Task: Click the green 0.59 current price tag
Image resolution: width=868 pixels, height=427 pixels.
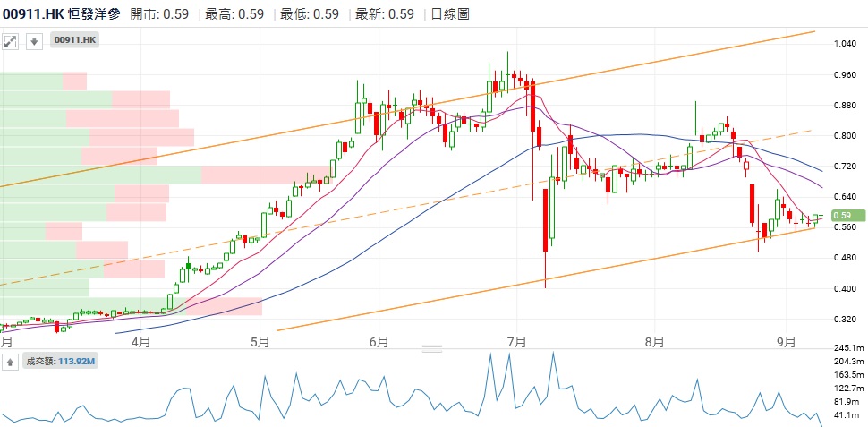Action: 847,215
